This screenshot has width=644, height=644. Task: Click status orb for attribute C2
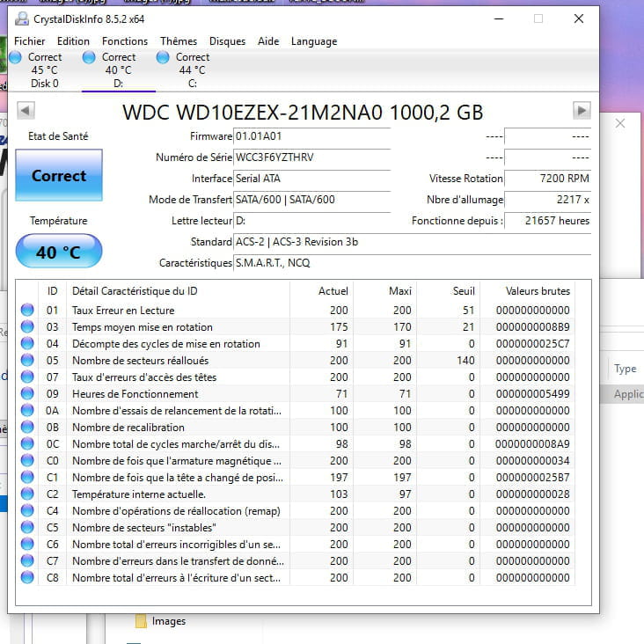coord(27,494)
